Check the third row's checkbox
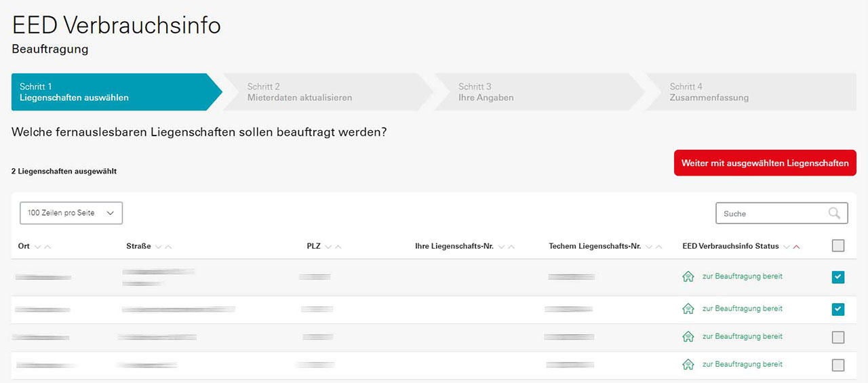This screenshot has height=383, width=868. click(838, 337)
